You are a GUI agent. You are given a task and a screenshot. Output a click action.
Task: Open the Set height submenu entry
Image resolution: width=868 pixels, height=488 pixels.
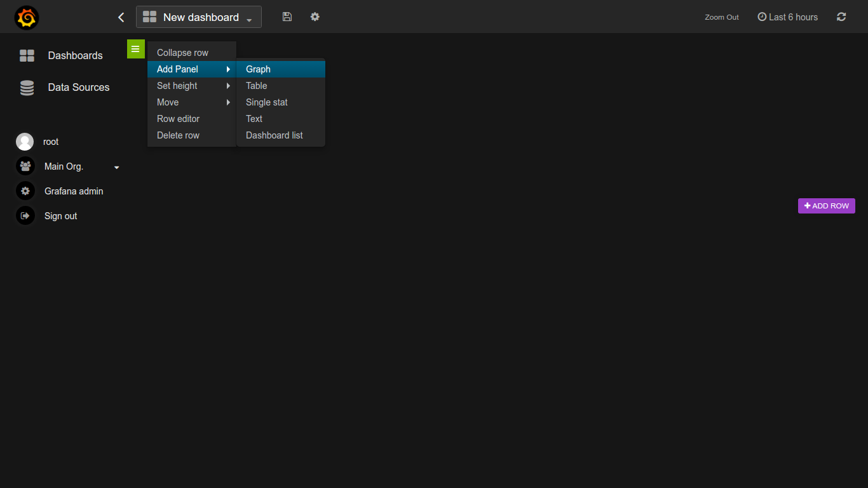click(192, 86)
